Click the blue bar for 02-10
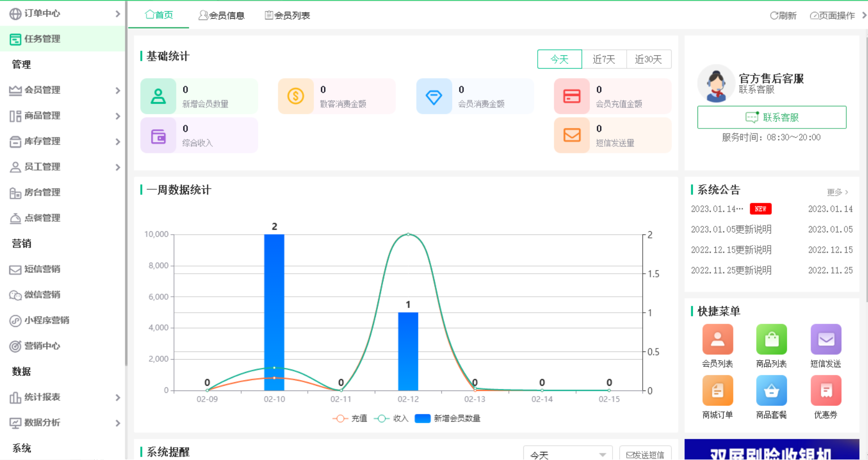The width and height of the screenshot is (868, 460). tap(274, 312)
